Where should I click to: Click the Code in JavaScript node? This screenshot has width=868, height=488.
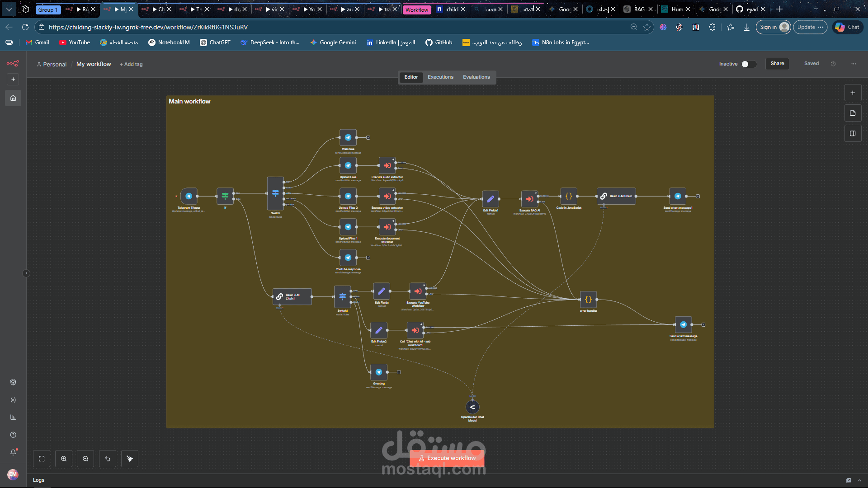(x=569, y=196)
